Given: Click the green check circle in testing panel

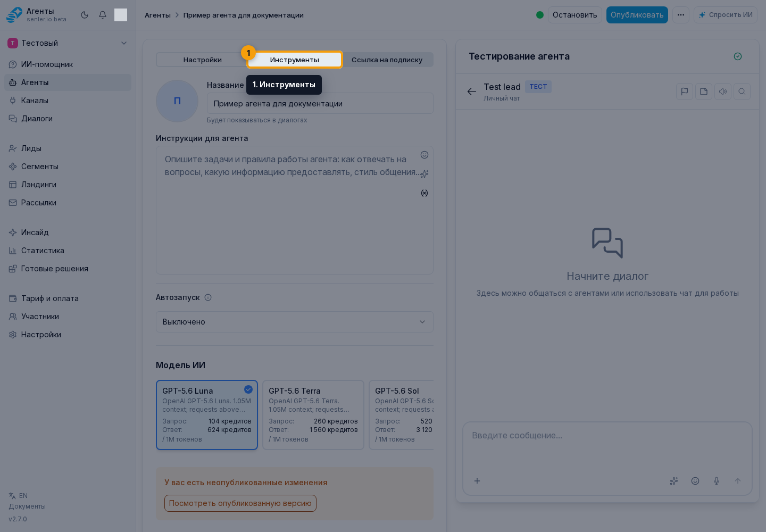Looking at the screenshot, I should [x=738, y=56].
